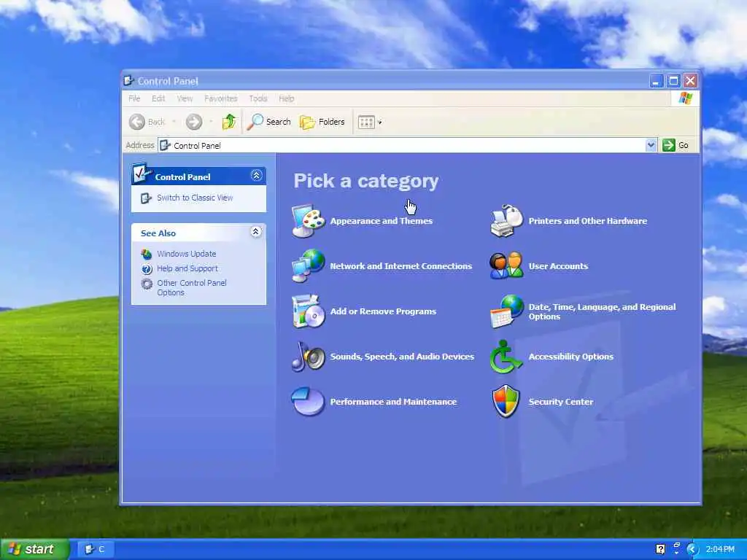Click the Search toolbar button
Viewport: 747px width, 560px height.
pyautogui.click(x=269, y=122)
